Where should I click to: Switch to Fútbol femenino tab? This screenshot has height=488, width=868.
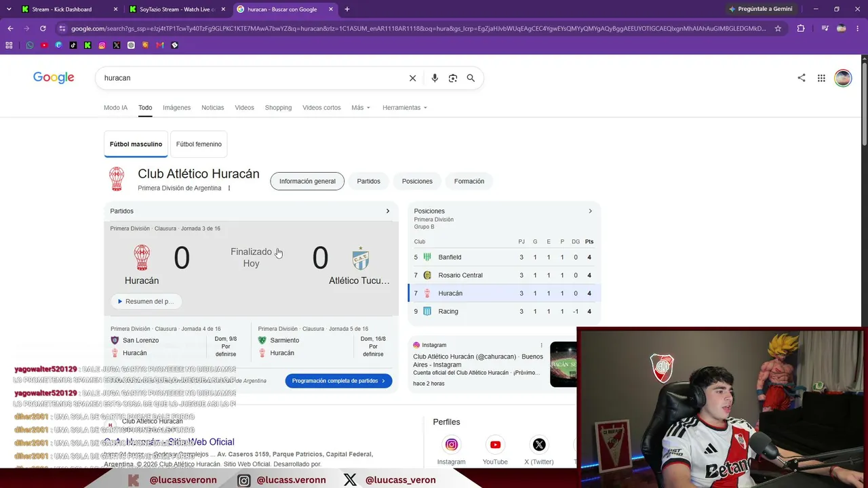pyautogui.click(x=199, y=144)
